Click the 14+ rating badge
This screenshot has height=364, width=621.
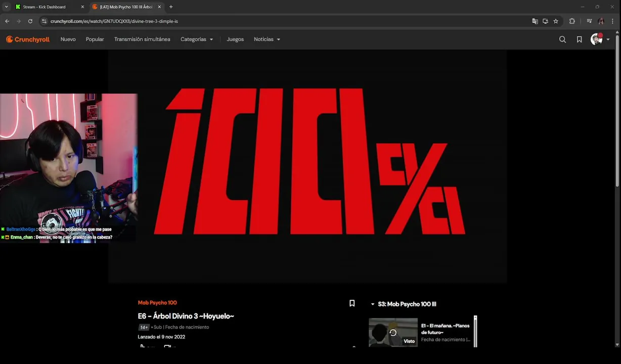(144, 327)
